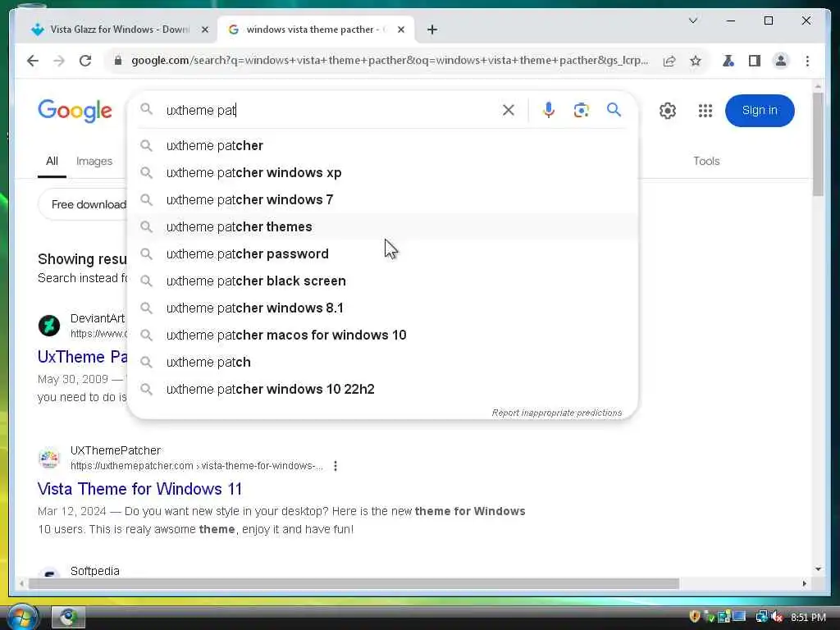
Task: Click the Google logo
Action: (75, 111)
